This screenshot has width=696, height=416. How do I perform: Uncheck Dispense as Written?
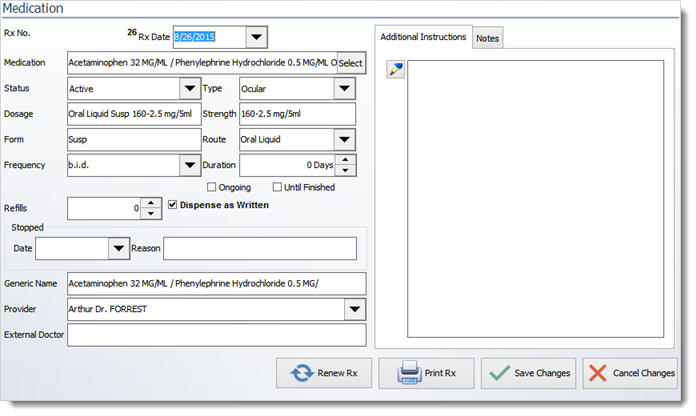[x=173, y=205]
